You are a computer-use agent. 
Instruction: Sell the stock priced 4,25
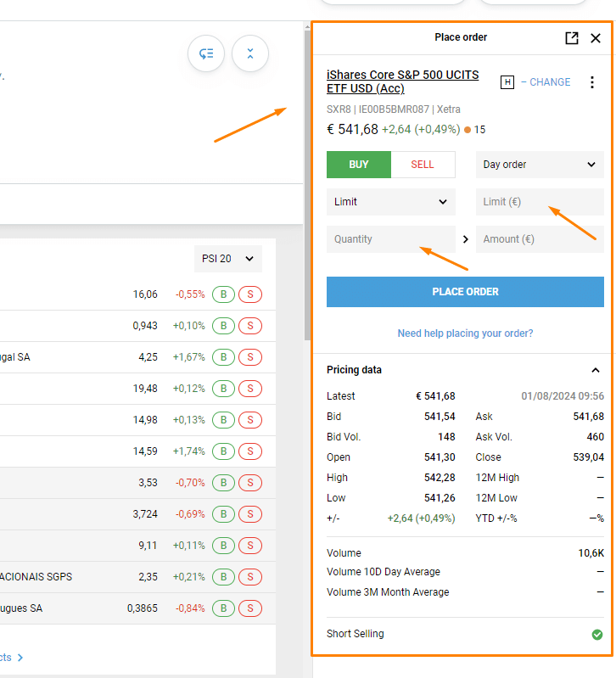250,357
